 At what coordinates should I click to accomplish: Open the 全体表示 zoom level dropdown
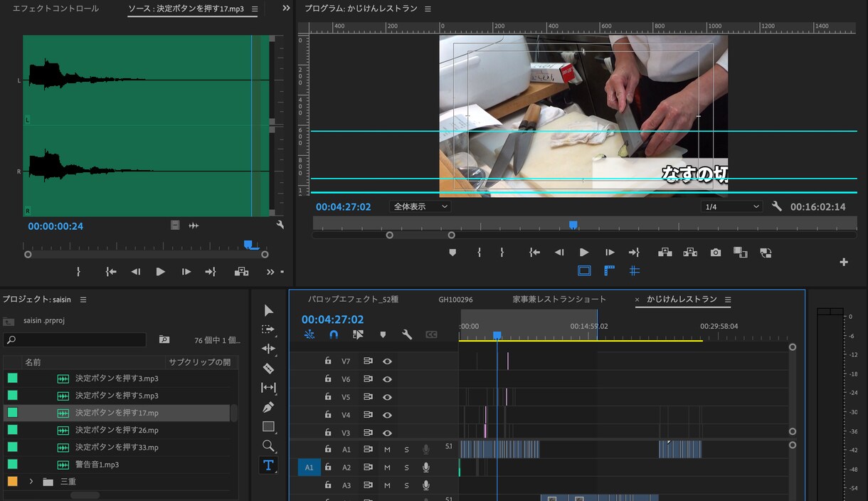(420, 206)
